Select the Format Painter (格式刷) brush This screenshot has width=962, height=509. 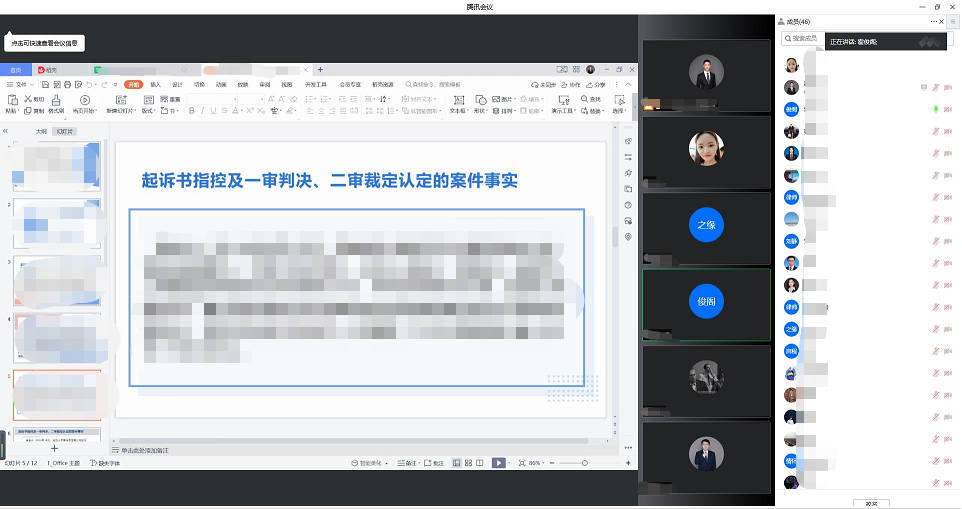pyautogui.click(x=56, y=100)
